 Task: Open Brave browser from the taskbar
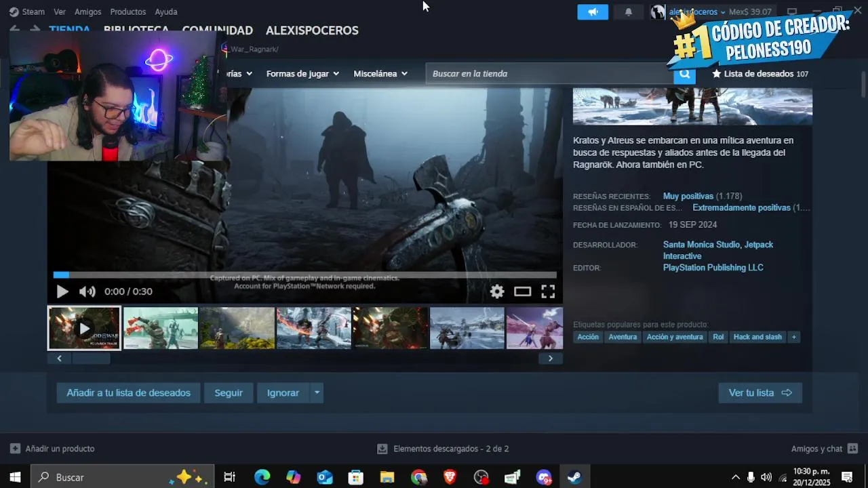click(450, 477)
